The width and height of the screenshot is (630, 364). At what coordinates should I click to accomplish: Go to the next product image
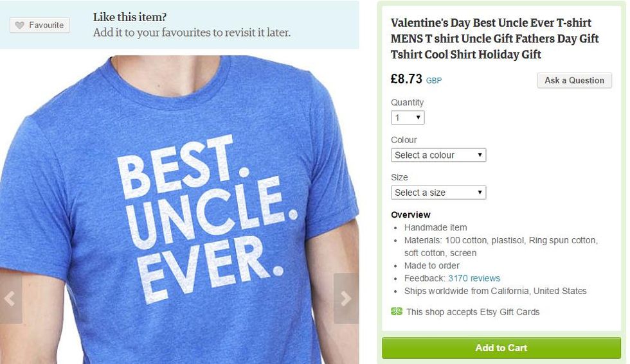tap(346, 298)
